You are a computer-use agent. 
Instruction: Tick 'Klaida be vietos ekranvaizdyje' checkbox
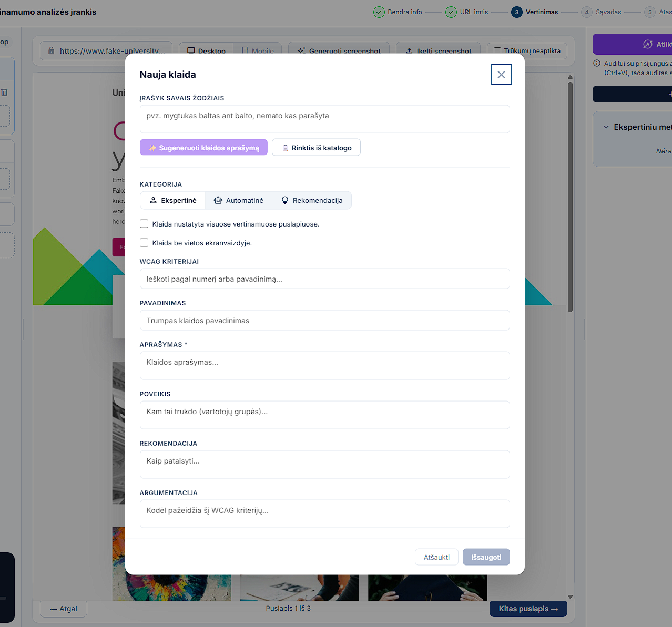(x=144, y=243)
